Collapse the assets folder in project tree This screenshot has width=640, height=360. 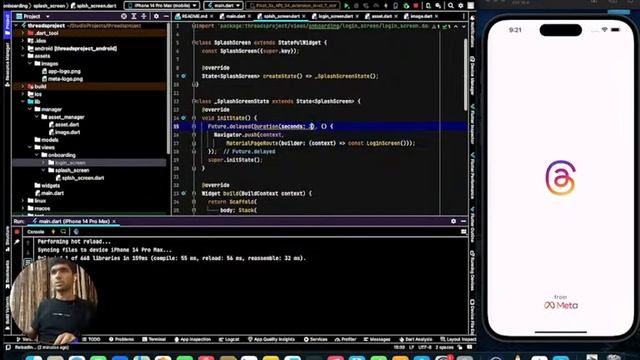coord(23,56)
